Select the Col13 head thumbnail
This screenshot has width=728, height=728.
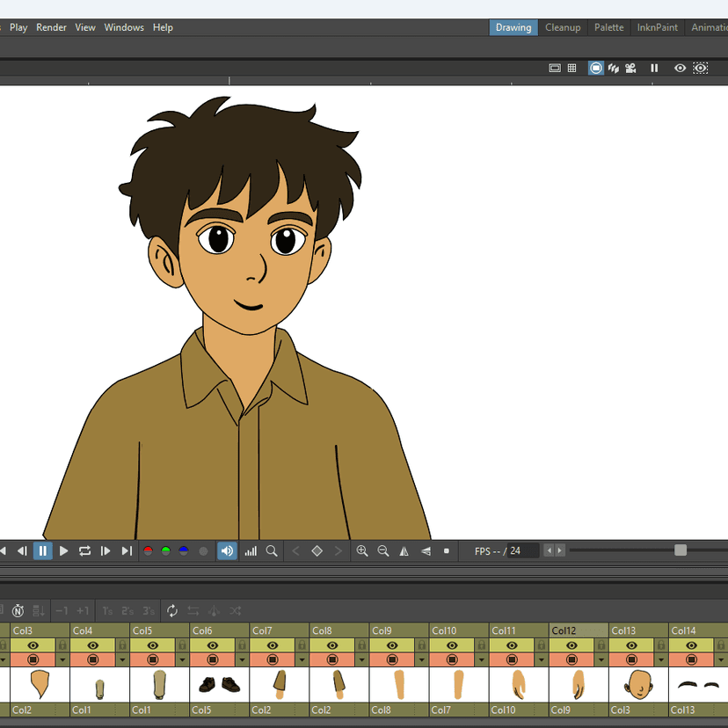[637, 684]
